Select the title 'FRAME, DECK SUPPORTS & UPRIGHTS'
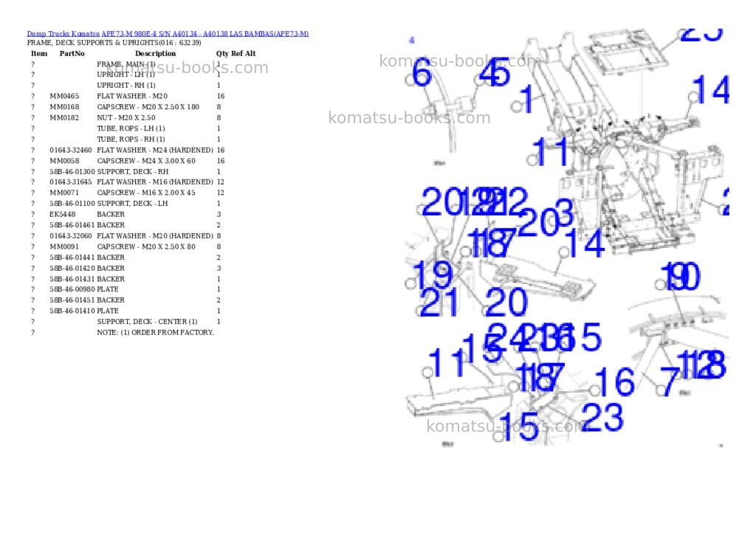Image resolution: width=756 pixels, height=535 pixels. [x=92, y=43]
